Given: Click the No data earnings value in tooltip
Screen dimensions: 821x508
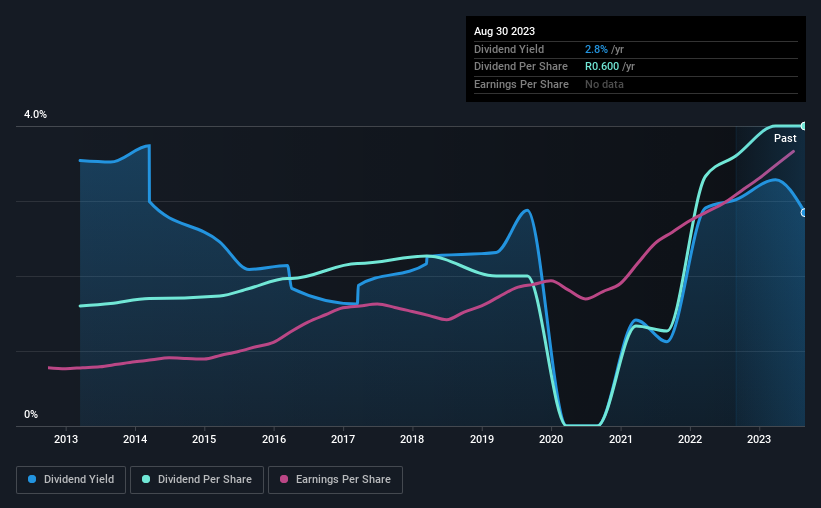Looking at the screenshot, I should [604, 84].
